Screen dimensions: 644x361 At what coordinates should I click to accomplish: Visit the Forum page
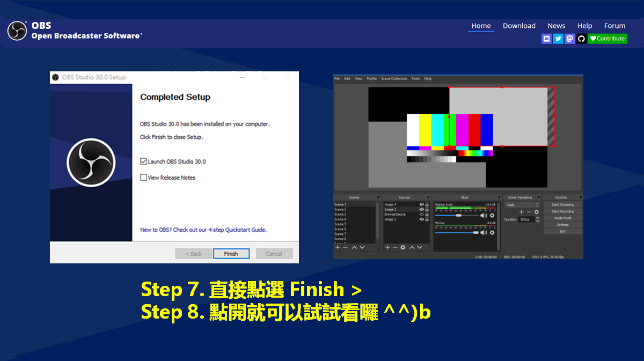coord(614,26)
